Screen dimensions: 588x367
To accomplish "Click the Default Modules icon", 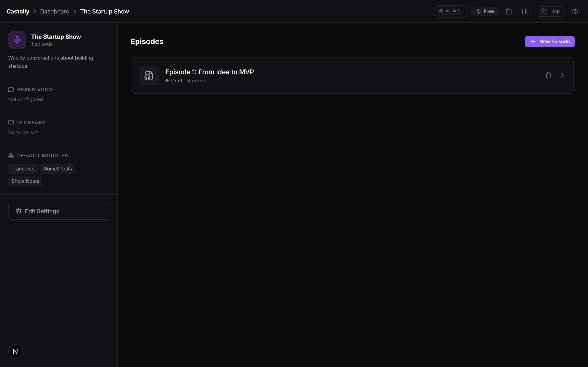I will click(x=11, y=156).
